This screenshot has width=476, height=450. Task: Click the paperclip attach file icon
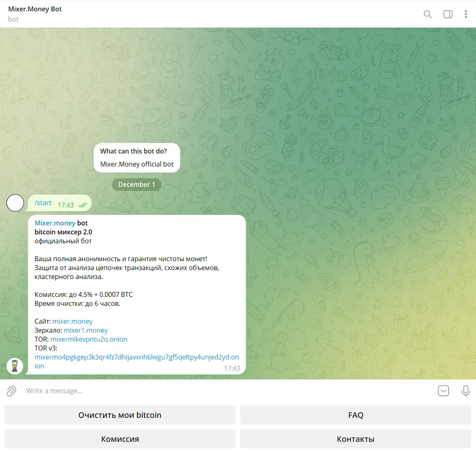point(11,391)
